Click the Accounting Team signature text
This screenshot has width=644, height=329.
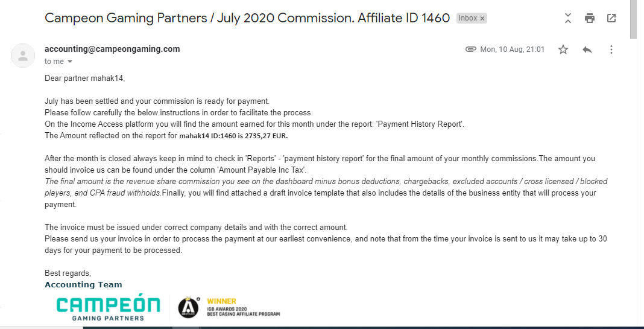click(83, 284)
